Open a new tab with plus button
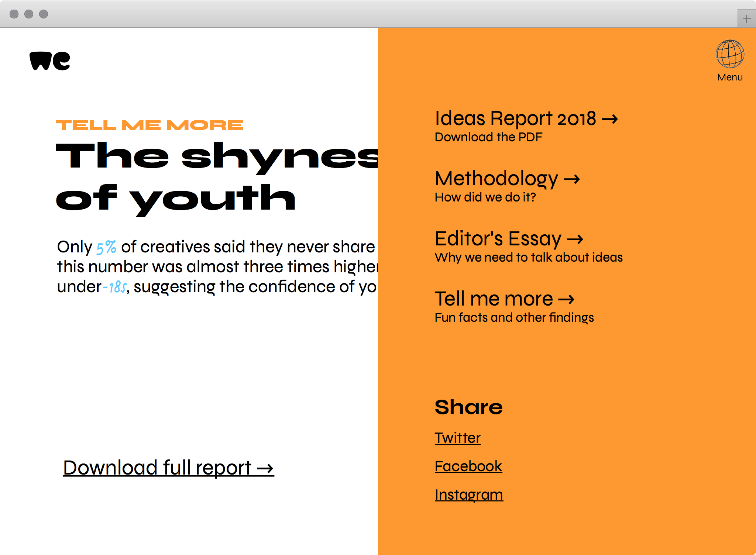The image size is (756, 555). [x=746, y=19]
